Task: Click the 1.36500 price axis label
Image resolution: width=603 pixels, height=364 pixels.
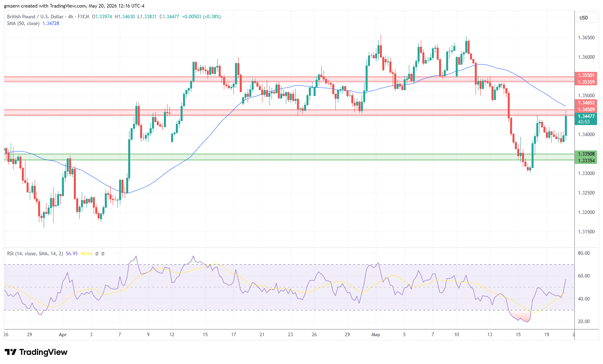Action: tap(586, 38)
